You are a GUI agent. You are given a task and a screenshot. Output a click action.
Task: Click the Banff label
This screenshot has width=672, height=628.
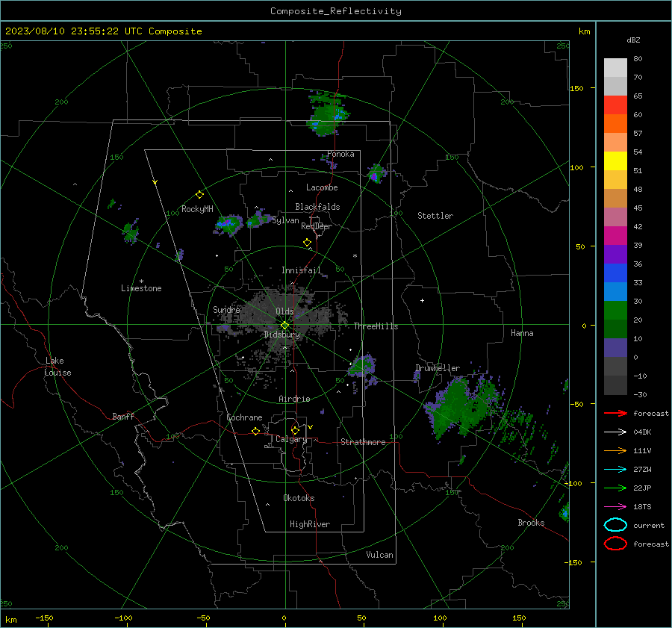123,417
